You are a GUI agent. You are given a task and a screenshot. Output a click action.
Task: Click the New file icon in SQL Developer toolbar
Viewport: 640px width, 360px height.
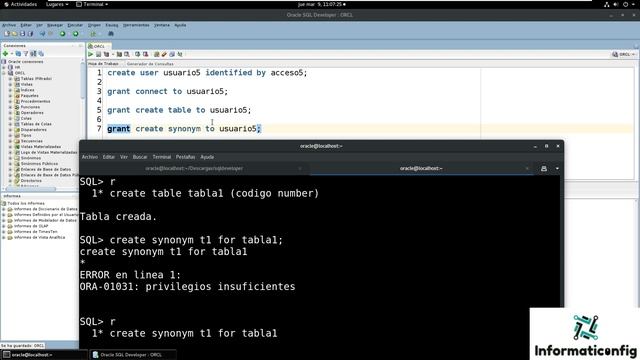point(7,34)
